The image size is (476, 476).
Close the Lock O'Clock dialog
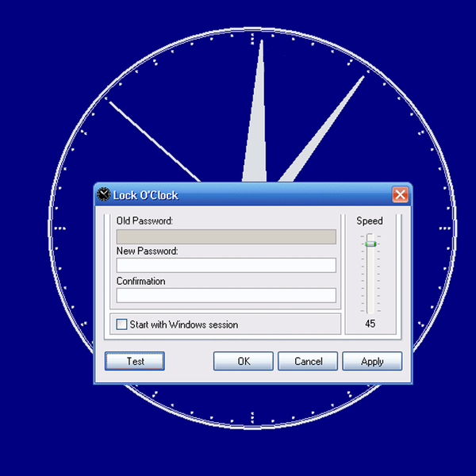(400, 194)
